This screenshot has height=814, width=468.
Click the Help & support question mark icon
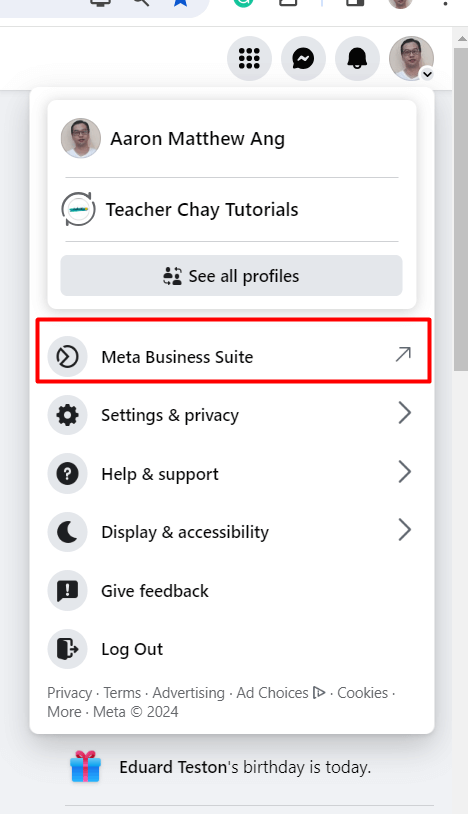(67, 473)
